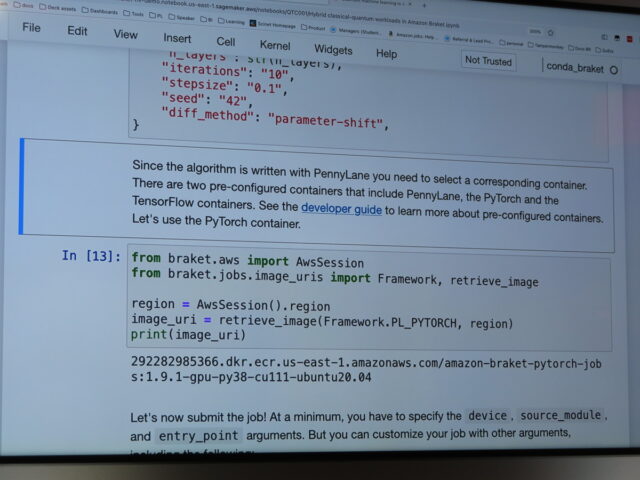
Task: Click the '"iterations": "10"' output line
Action: pos(228,71)
